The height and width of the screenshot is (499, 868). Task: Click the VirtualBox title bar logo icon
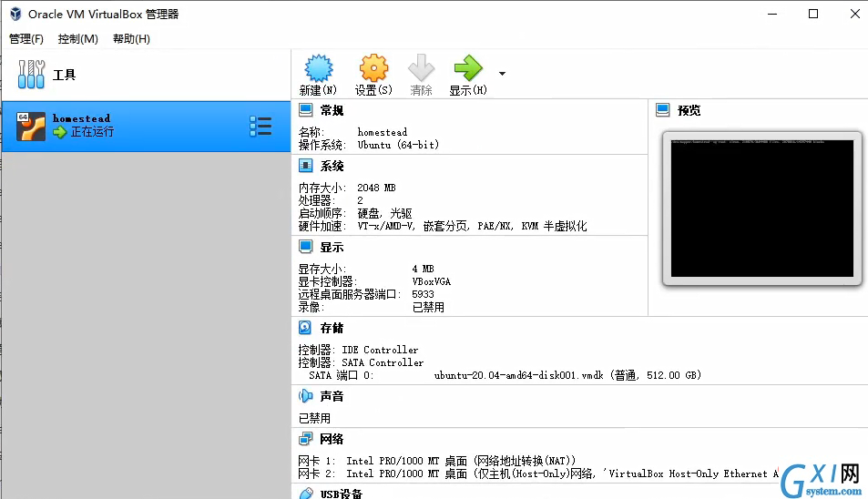15,14
